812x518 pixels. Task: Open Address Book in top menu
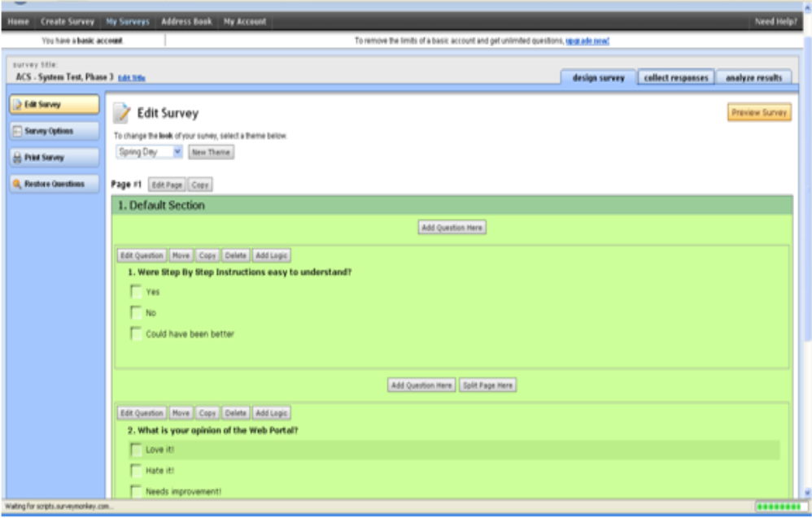[x=187, y=22]
